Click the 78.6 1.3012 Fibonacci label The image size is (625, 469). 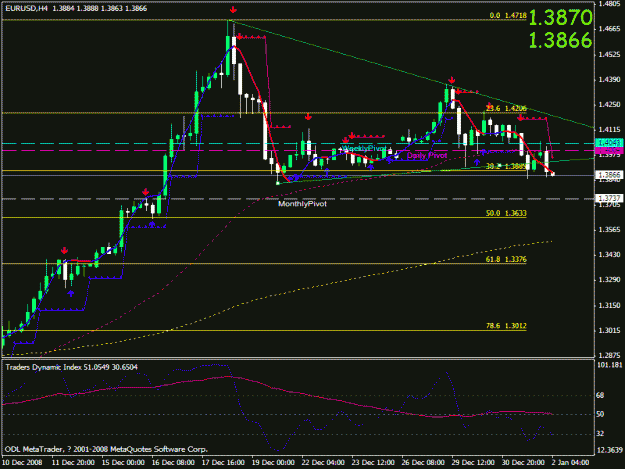click(506, 326)
